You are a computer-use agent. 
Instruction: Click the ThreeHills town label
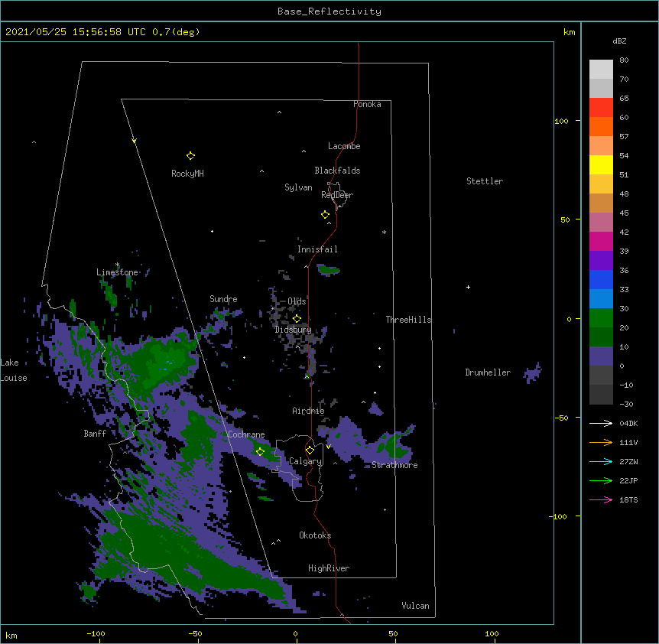tap(408, 320)
